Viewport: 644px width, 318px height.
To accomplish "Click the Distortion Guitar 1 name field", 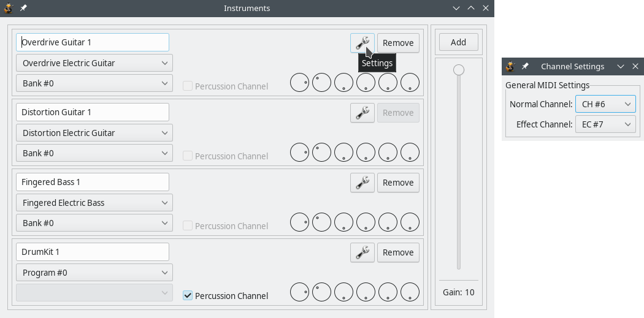I will (x=92, y=112).
